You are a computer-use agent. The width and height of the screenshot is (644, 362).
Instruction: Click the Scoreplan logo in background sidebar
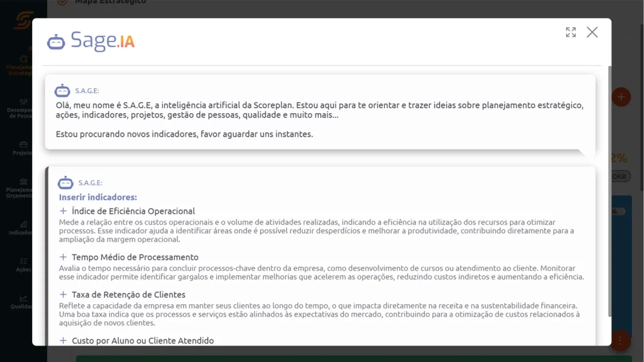(23, 20)
